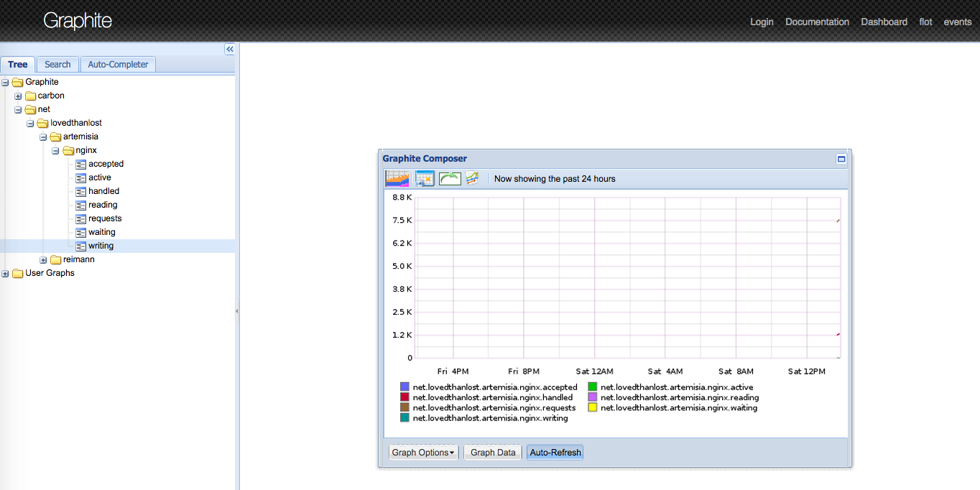The width and height of the screenshot is (980, 490).
Task: Expand the carbon folder node
Action: pos(18,96)
